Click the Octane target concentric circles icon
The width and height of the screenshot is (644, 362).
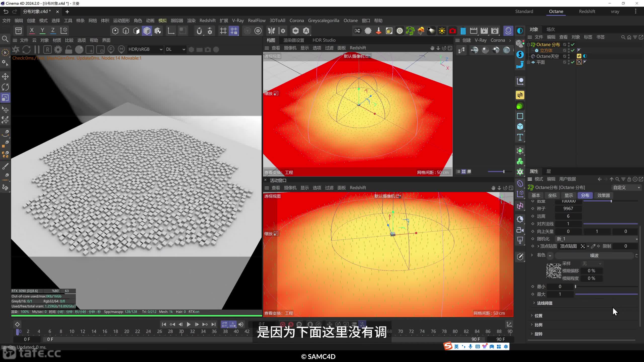coord(399,31)
